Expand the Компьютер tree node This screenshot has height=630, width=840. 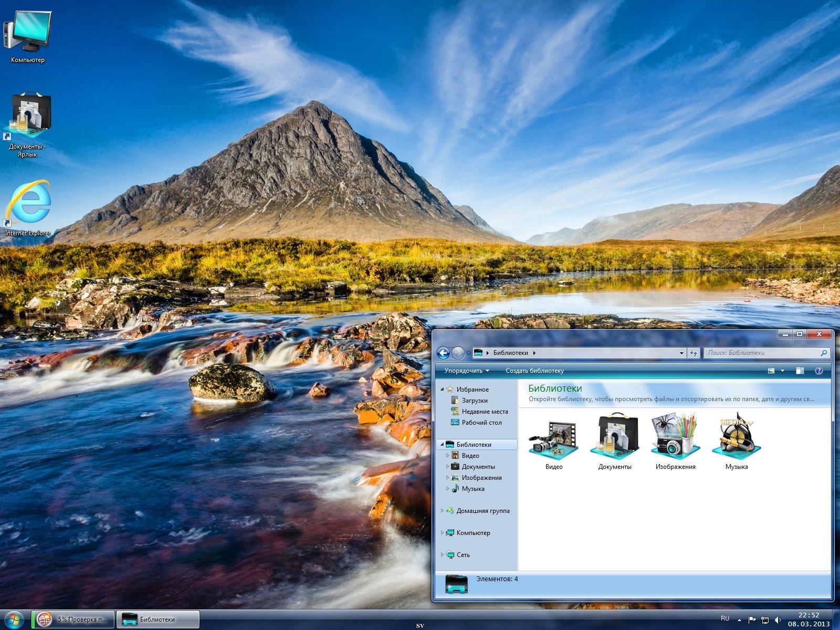point(442,533)
